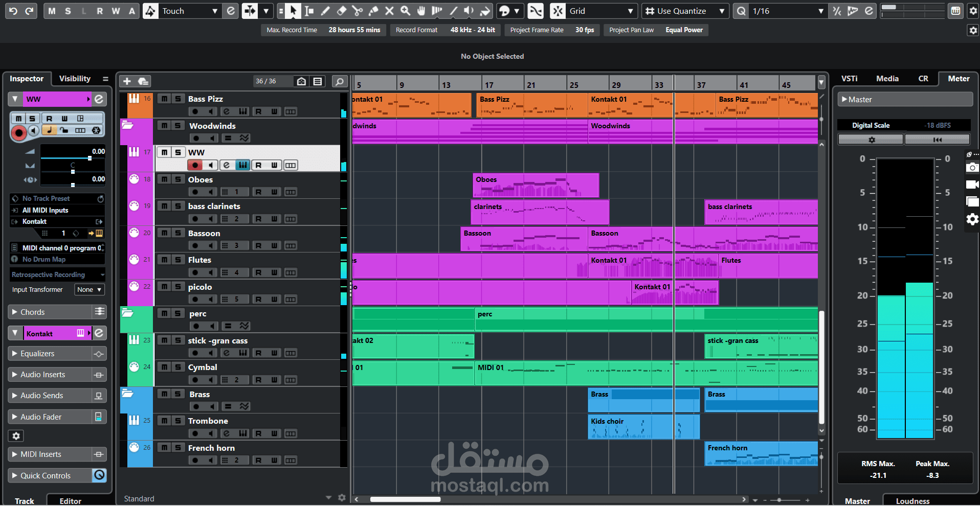Click Project Pan Law Equal Power
Screen dimensions: 980x506
pyautogui.click(x=656, y=30)
